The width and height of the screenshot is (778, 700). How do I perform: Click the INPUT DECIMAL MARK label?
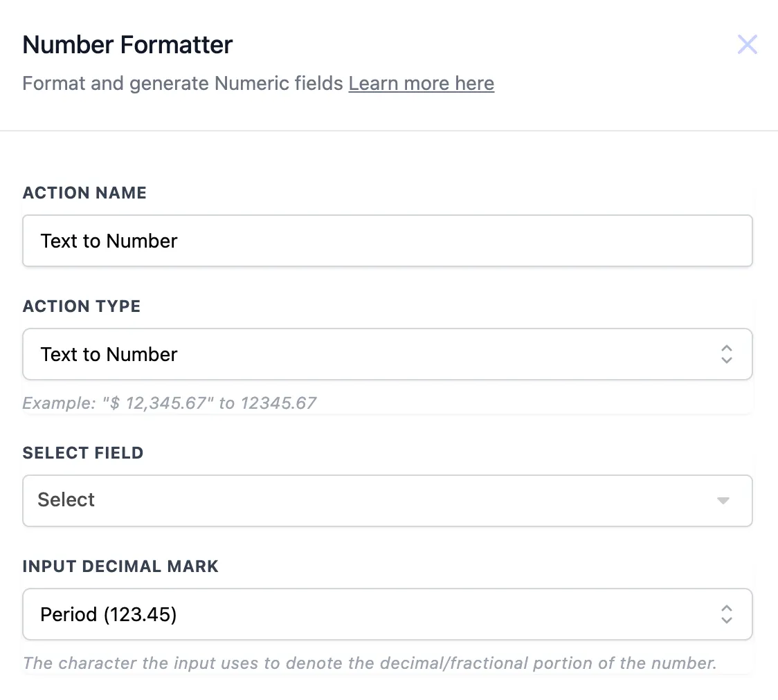pyautogui.click(x=120, y=566)
